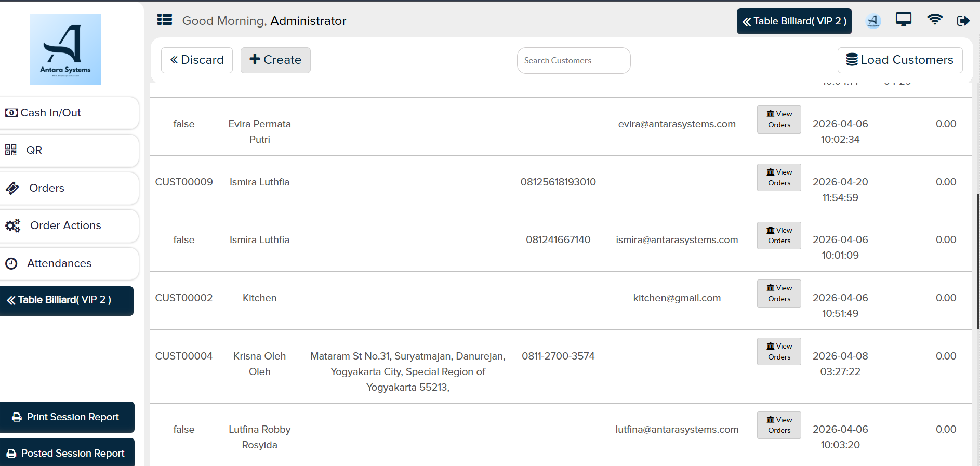This screenshot has height=466, width=980.
Task: Select customer ID CUST00009
Action: [x=184, y=182]
